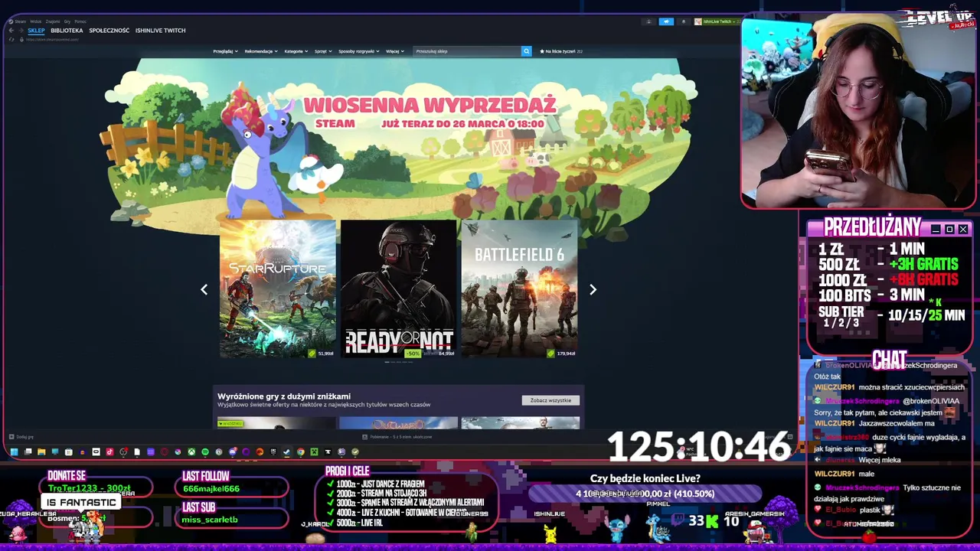Click the 179,94zł Battlefield 6 price
This screenshot has height=551, width=980.
pos(566,354)
